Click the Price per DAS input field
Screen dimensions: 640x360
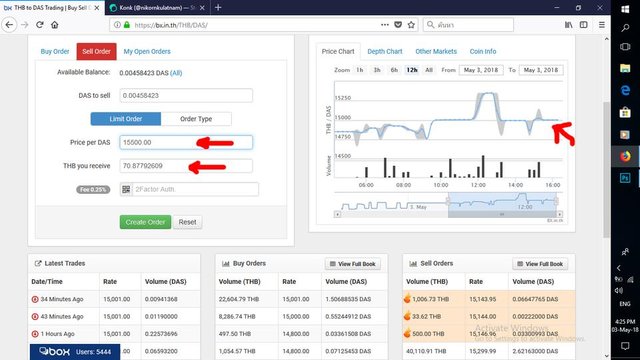[186, 142]
